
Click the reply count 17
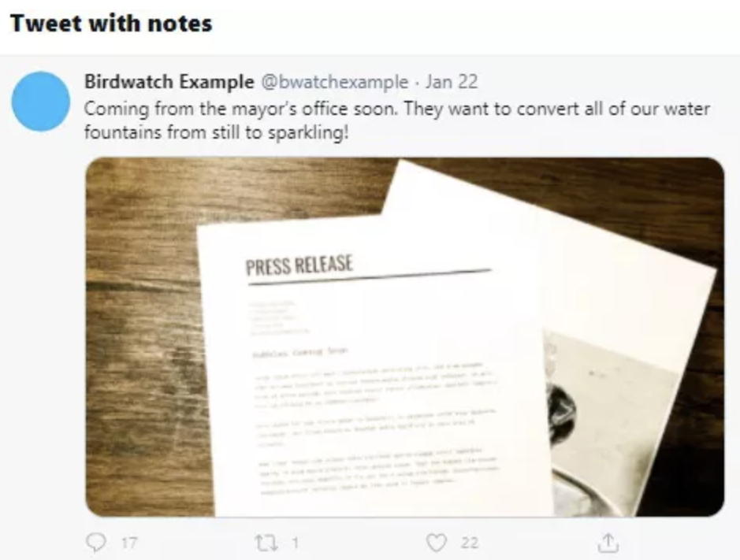128,543
